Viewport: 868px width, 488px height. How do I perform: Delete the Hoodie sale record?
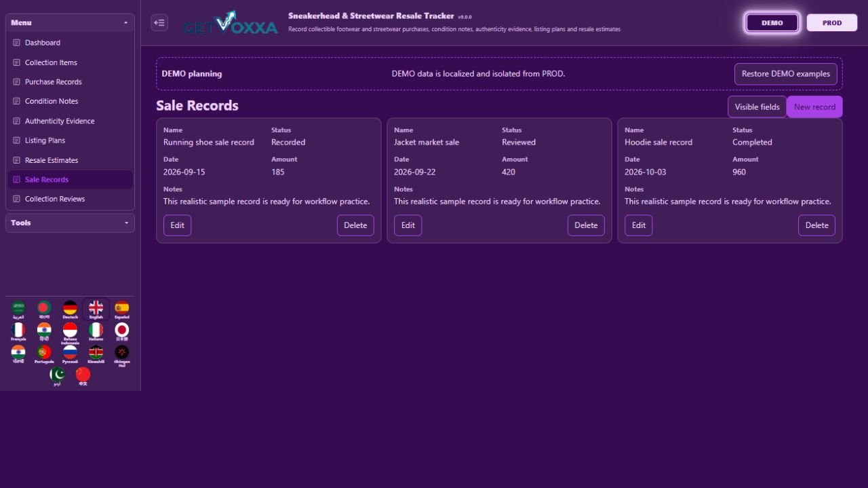pyautogui.click(x=816, y=225)
